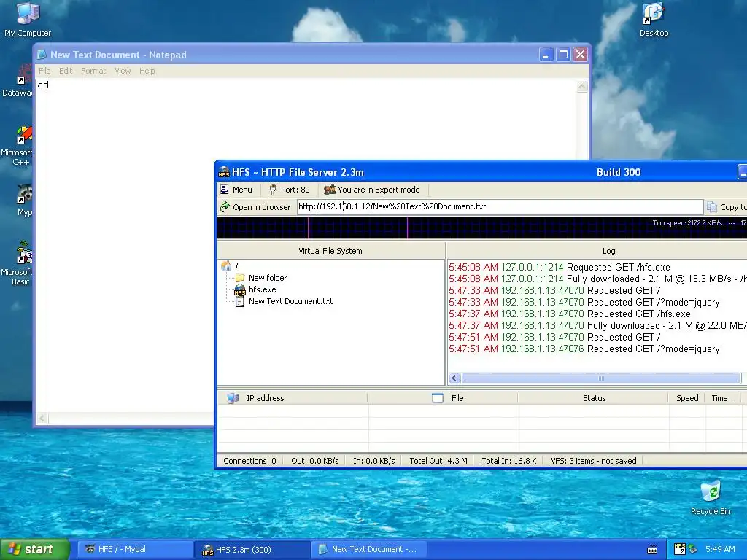Open the Start menu
The width and height of the screenshot is (747, 560).
point(34,549)
